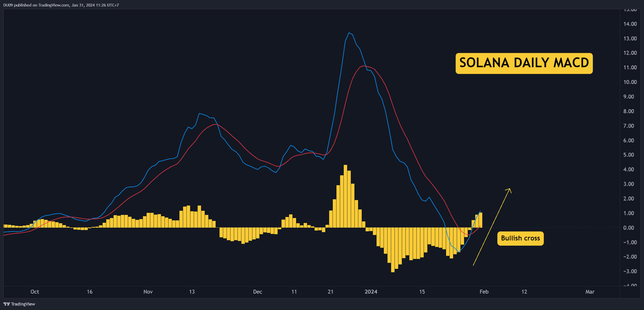Click the lowest negative histogram bar
This screenshot has width=644, height=310.
(x=393, y=250)
